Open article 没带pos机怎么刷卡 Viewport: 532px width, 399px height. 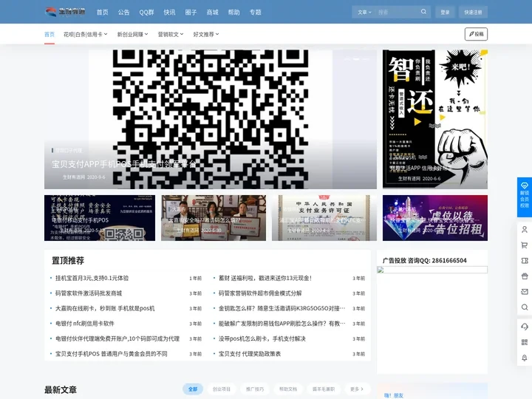click(262, 338)
